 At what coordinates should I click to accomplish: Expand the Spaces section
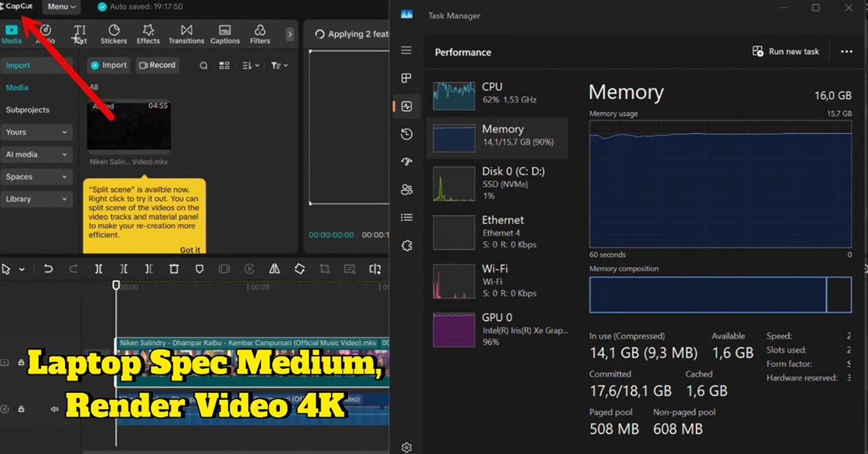36,176
